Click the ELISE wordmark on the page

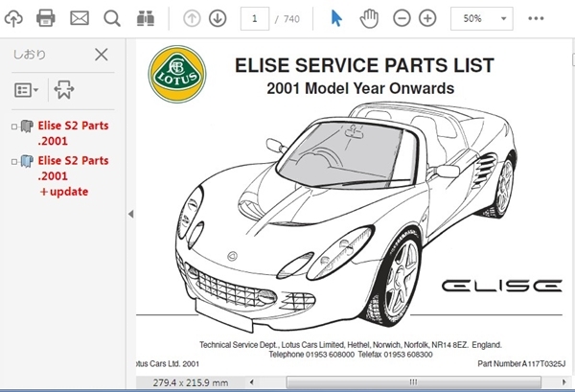pyautogui.click(x=501, y=286)
